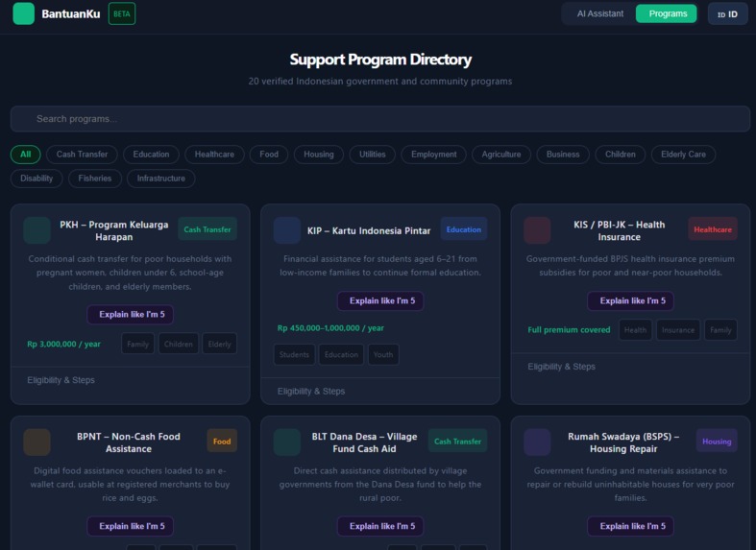This screenshot has width=756, height=550.
Task: Click the 'PKH – Program Keluarga Harapan' title
Action: tap(113, 230)
